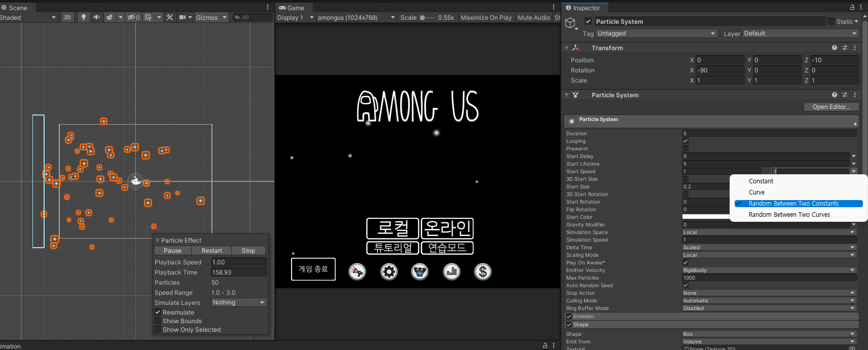Open Game tab three-dot options menu
Screen dimensions: 868x350
click(554, 8)
